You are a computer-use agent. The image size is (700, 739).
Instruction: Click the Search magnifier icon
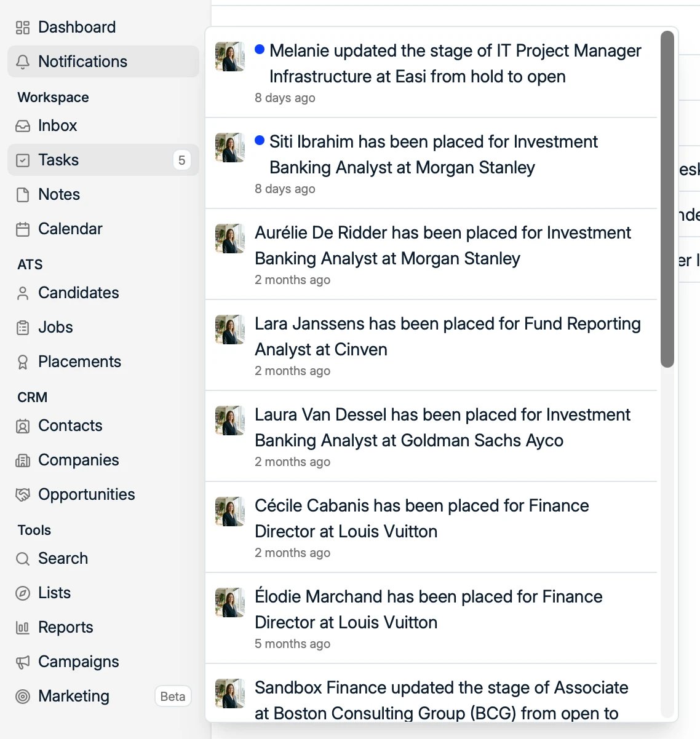point(23,558)
